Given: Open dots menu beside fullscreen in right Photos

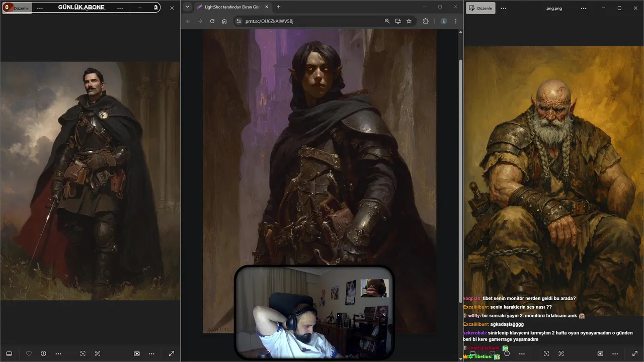Looking at the screenshot, I should coord(615,353).
